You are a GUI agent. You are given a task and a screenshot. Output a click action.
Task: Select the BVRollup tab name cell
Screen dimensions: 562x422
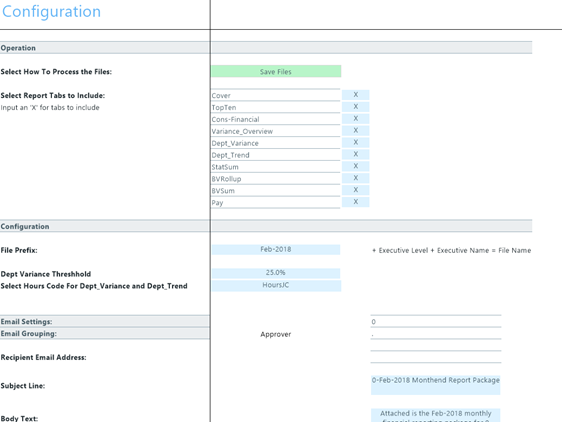click(x=276, y=179)
